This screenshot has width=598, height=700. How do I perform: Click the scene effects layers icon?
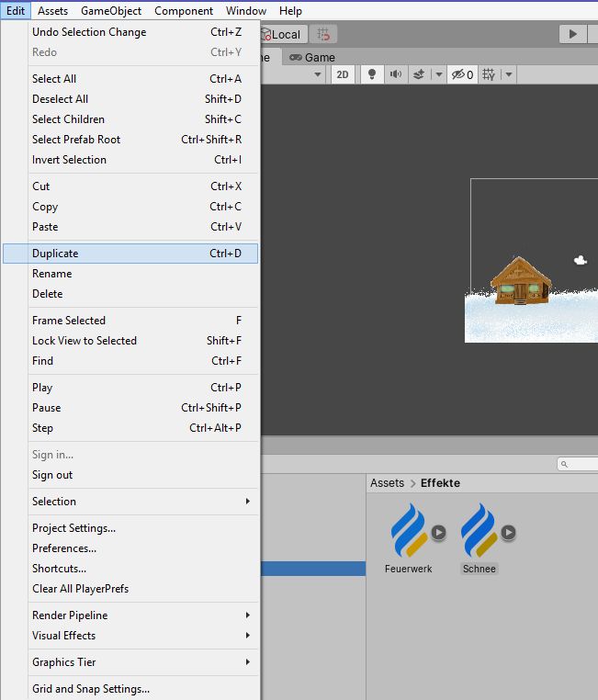[x=418, y=74]
